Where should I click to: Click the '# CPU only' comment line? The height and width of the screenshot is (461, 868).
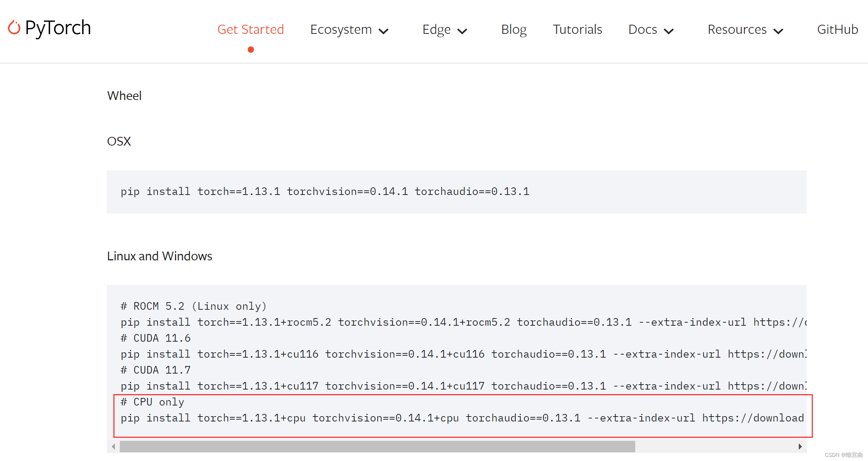pos(153,402)
